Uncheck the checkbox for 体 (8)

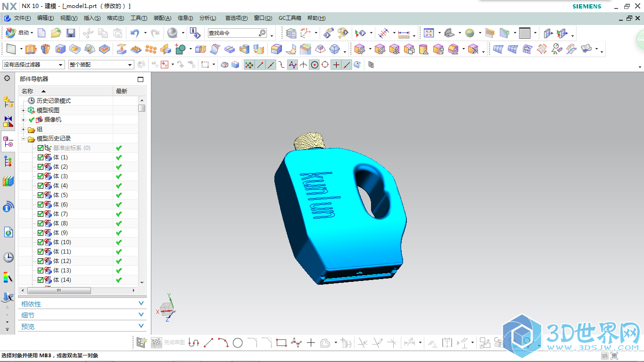40,223
